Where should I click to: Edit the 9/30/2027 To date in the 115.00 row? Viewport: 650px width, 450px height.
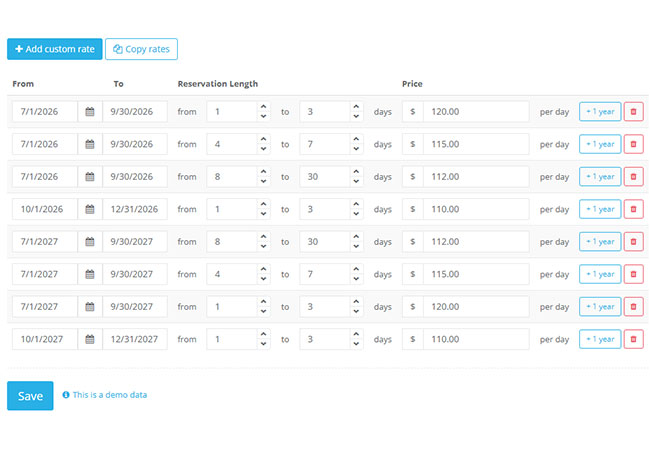tap(135, 274)
